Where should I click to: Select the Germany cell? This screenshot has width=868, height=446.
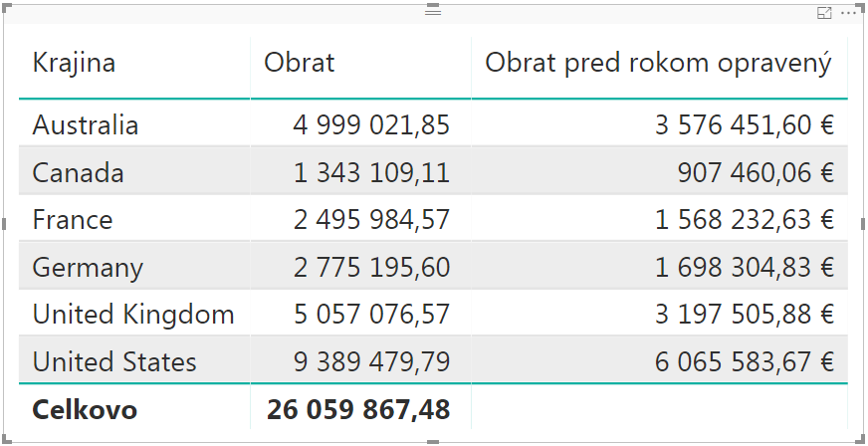click(x=88, y=268)
